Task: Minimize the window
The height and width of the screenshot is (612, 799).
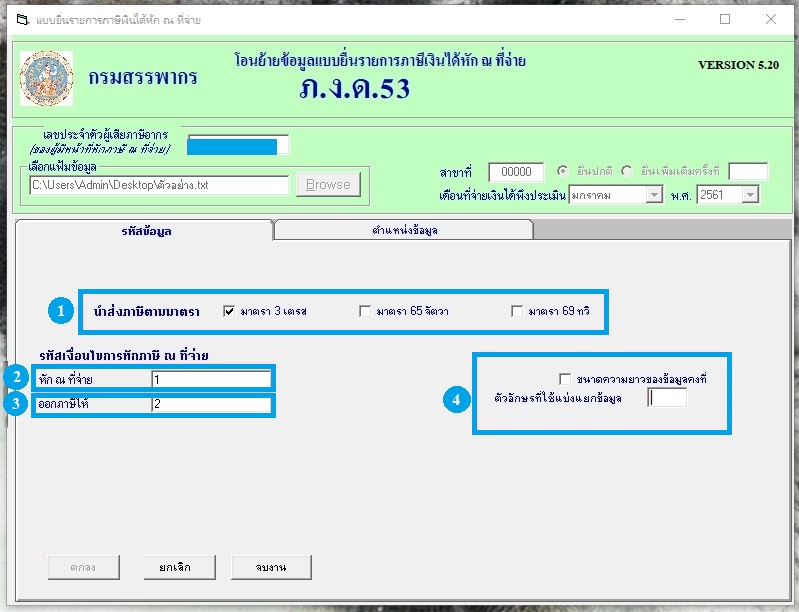Action: click(x=680, y=19)
